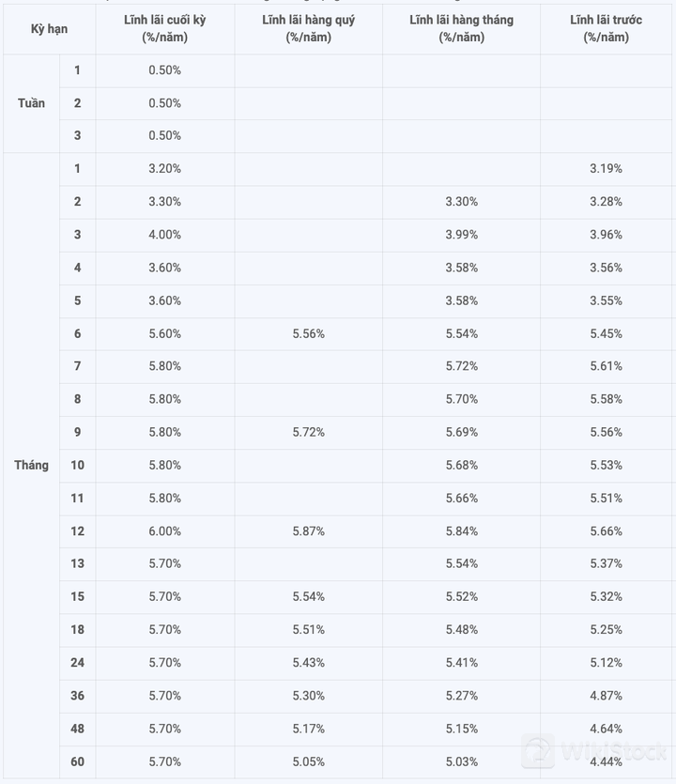Viewport: 676px width, 784px height.
Task: Click the "Lĩnh lãi cuối kỳ" header
Action: [x=164, y=29]
